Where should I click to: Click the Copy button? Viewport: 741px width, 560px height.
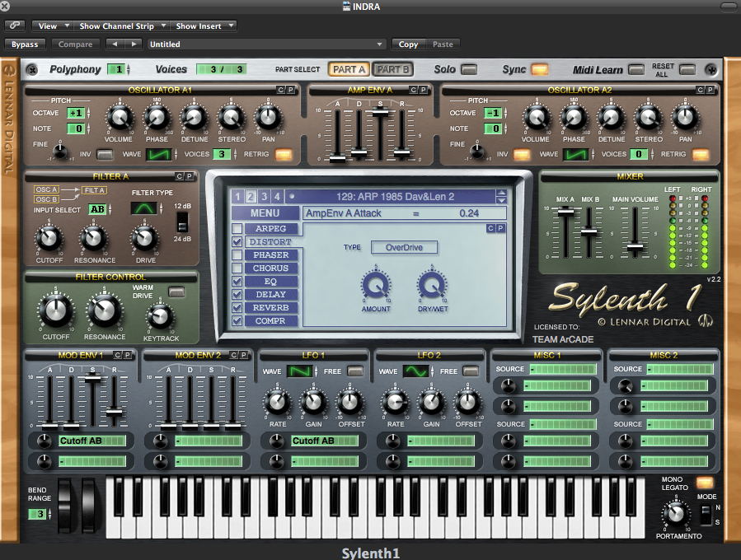pyautogui.click(x=408, y=44)
